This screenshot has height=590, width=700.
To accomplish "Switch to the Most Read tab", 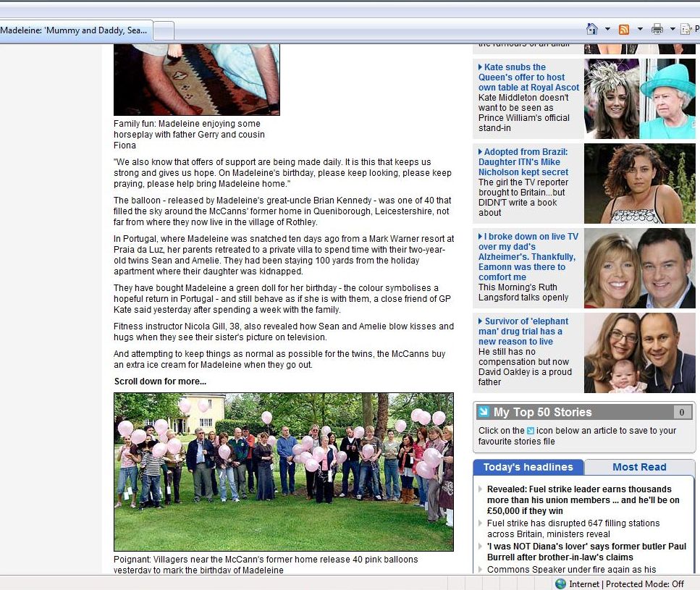I will 638,467.
